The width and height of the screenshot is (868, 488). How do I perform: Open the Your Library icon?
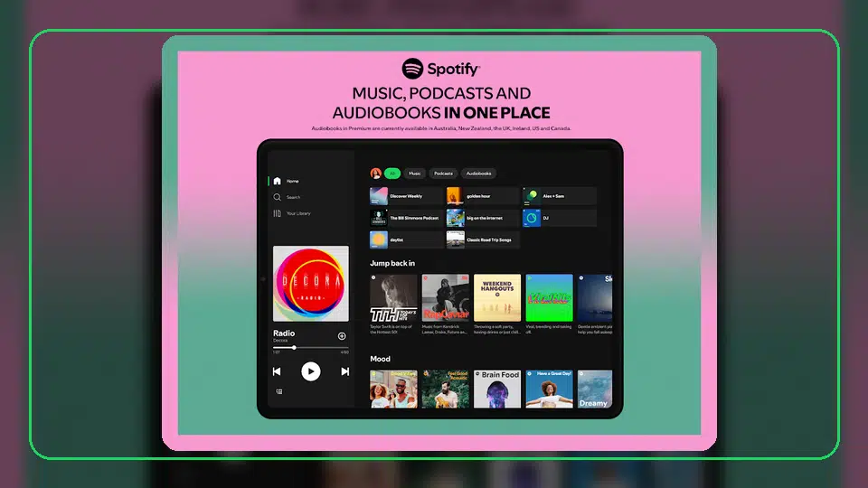278,213
